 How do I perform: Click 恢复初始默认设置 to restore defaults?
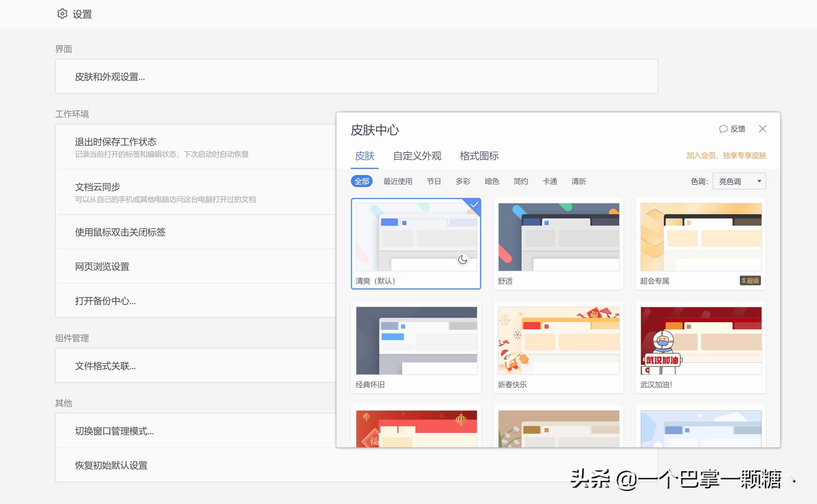point(111,465)
